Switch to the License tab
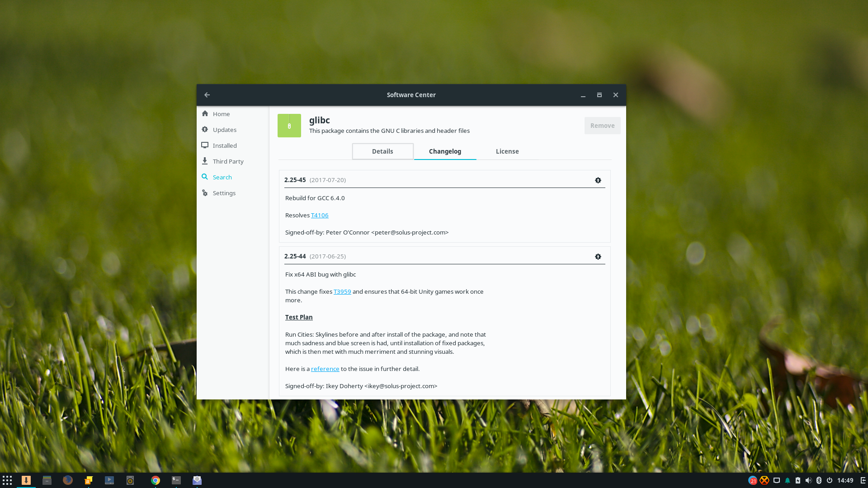Image resolution: width=868 pixels, height=488 pixels. 507,151
